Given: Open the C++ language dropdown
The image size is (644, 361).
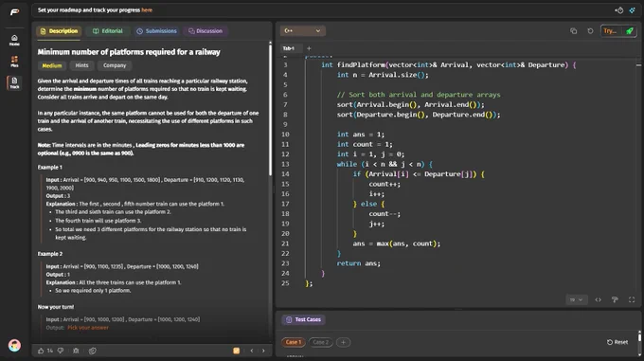Looking at the screenshot, I should click(303, 31).
